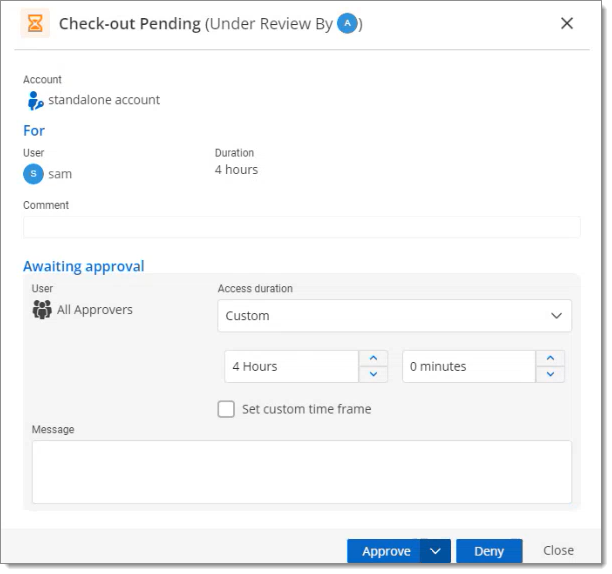Expand the Approve button options arrow
The image size is (612, 574).
click(435, 551)
